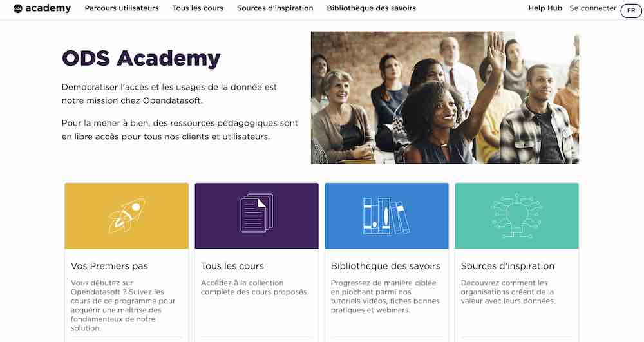Viewport: 644px width, 342px height.
Task: Click the ODS Academy main heading
Action: (x=141, y=59)
